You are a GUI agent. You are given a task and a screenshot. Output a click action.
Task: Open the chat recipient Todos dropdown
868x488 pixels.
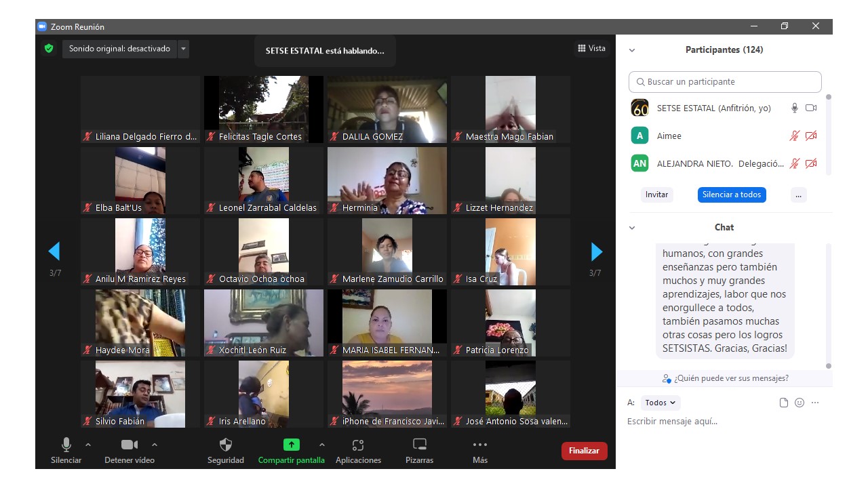point(660,403)
